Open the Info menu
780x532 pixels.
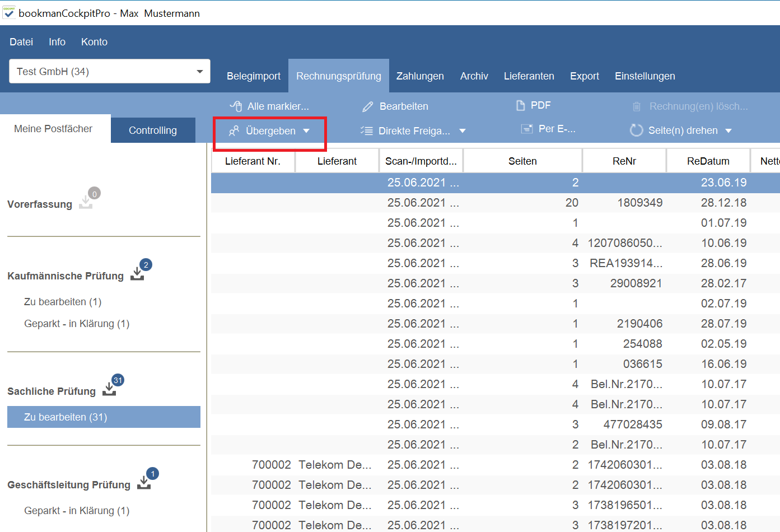click(x=57, y=42)
